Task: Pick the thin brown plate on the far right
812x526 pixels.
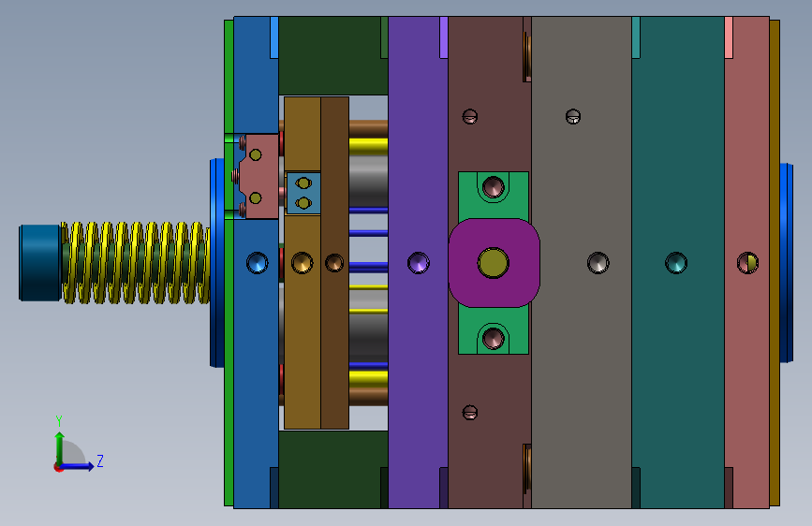Action: pyautogui.click(x=775, y=263)
